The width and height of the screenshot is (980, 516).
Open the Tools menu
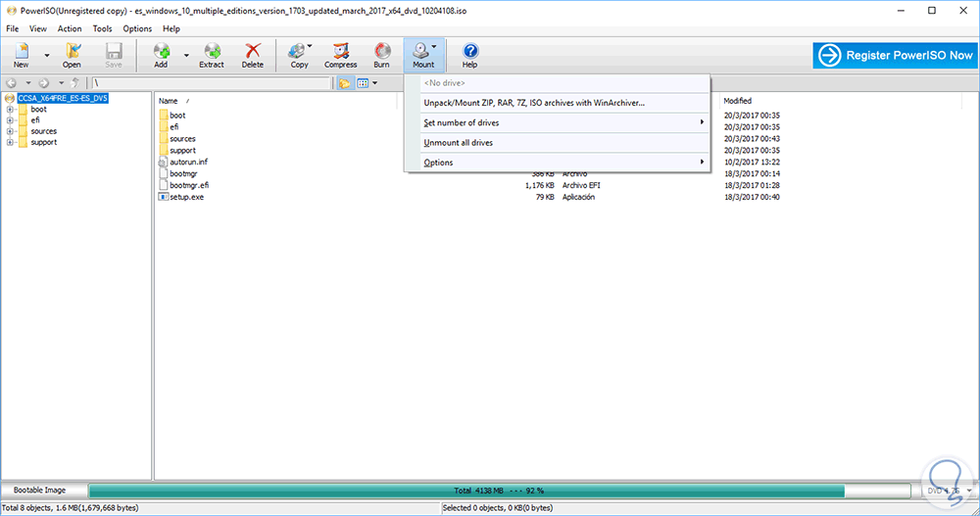pyautogui.click(x=103, y=28)
